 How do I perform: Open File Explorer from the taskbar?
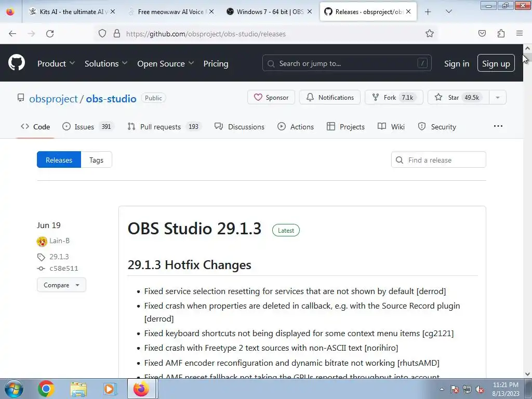click(78, 389)
